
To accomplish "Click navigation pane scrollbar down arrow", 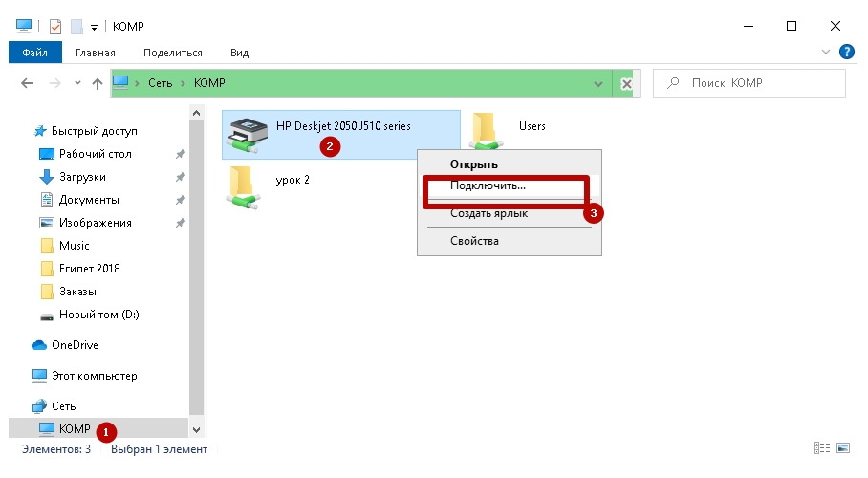I will click(x=197, y=430).
